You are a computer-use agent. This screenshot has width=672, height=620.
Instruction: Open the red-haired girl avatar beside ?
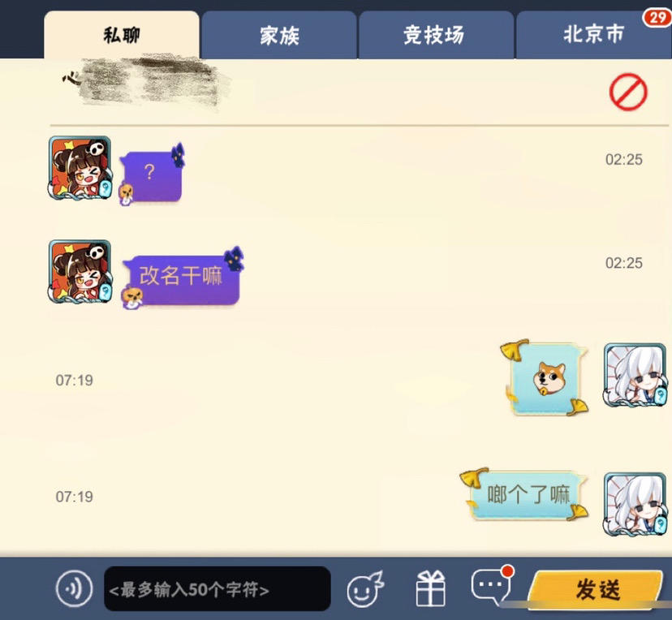tap(80, 167)
